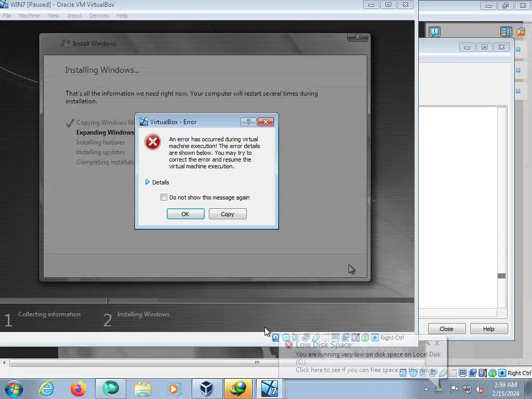532x399 pixels.
Task: Open the notification center speech-bubble icon
Action: 434,32
